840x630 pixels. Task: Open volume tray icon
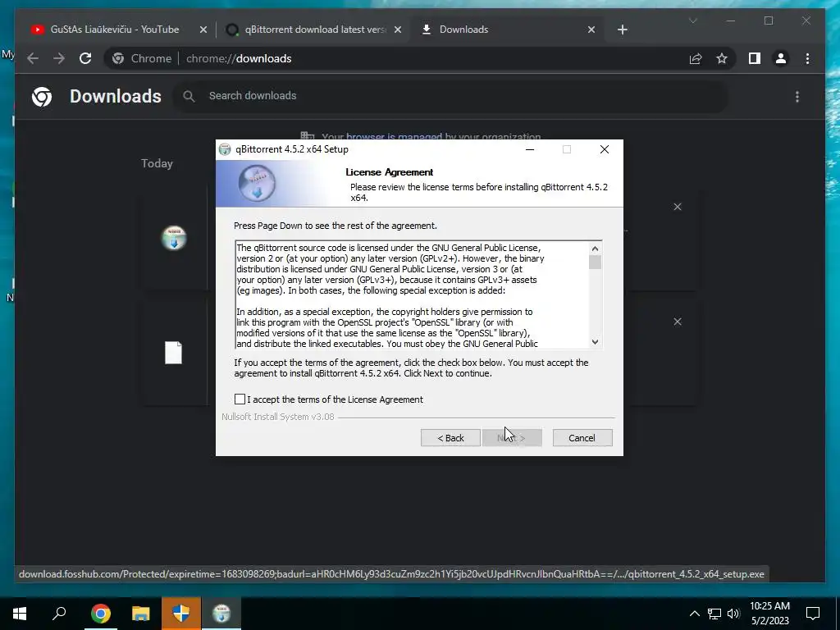(733, 614)
